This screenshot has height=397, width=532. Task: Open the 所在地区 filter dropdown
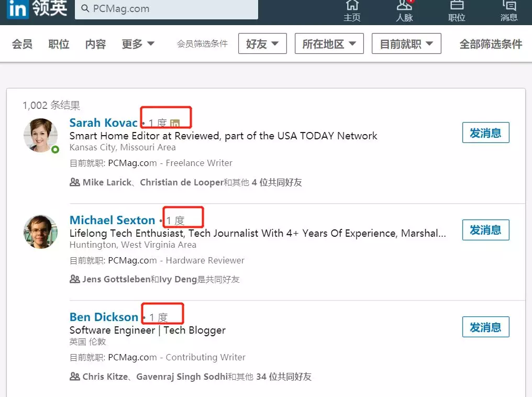(329, 43)
